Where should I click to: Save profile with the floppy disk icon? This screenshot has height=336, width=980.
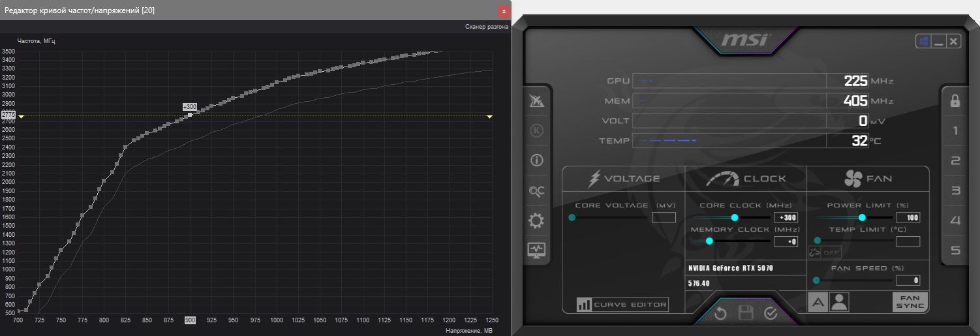point(746,313)
